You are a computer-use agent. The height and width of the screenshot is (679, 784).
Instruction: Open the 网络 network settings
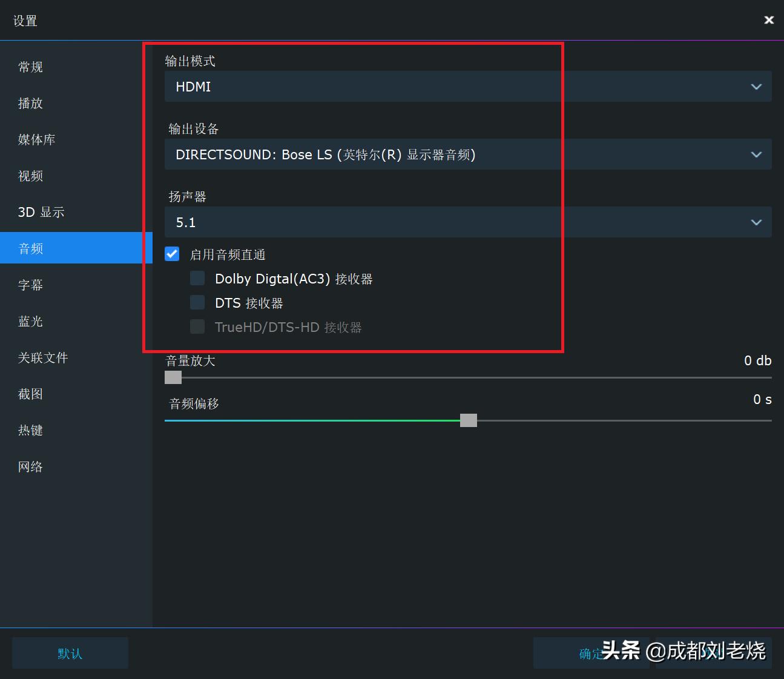[30, 466]
